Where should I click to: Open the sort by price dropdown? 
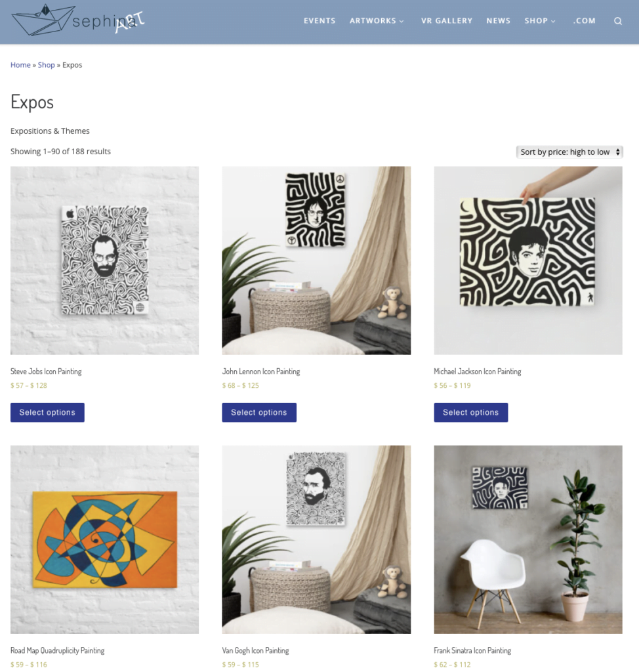[x=569, y=152]
